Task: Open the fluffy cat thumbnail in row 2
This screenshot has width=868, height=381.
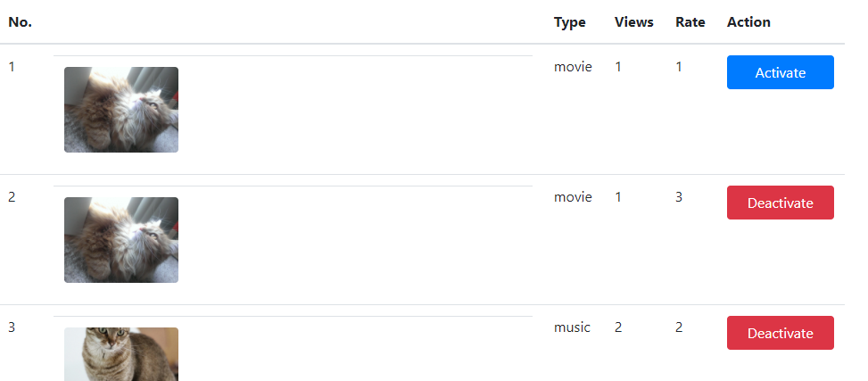Action: click(x=121, y=240)
